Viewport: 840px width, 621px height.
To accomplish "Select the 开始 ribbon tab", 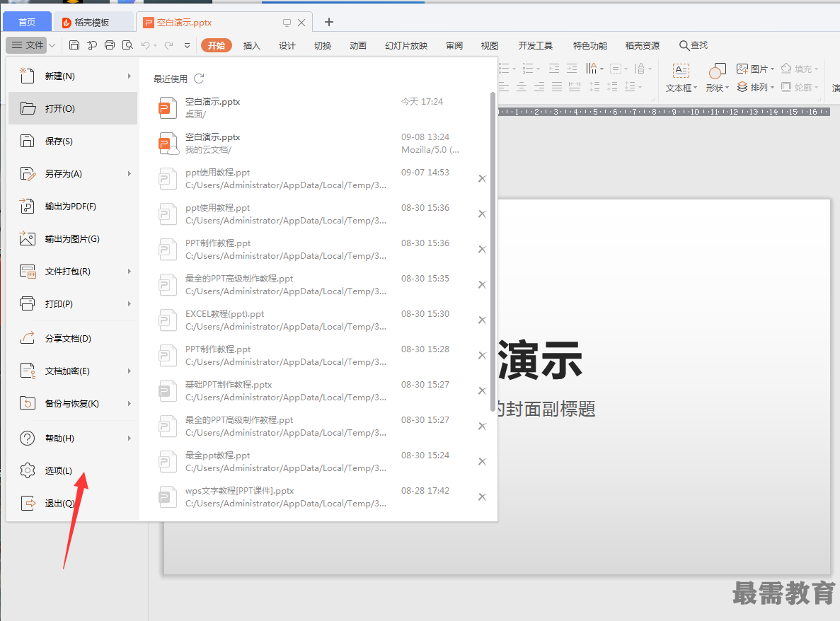I will click(217, 45).
